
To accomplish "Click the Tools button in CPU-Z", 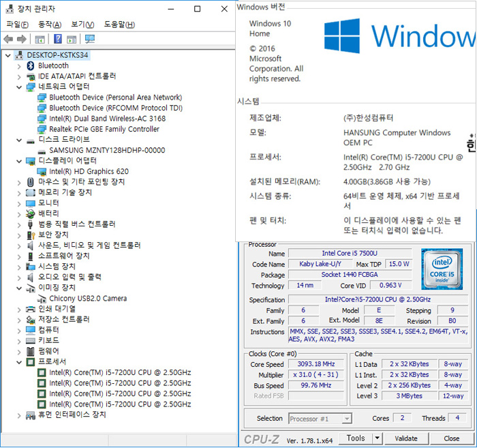I will point(356,438).
